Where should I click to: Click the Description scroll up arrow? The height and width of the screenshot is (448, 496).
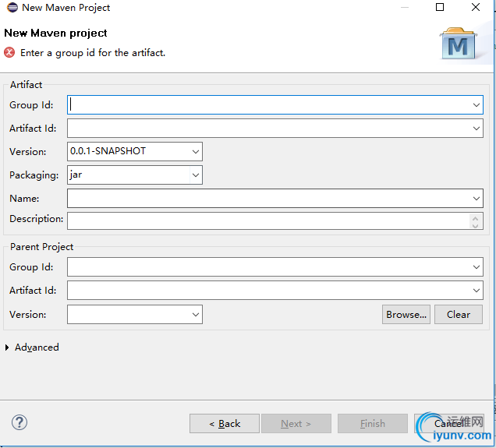pos(475,217)
